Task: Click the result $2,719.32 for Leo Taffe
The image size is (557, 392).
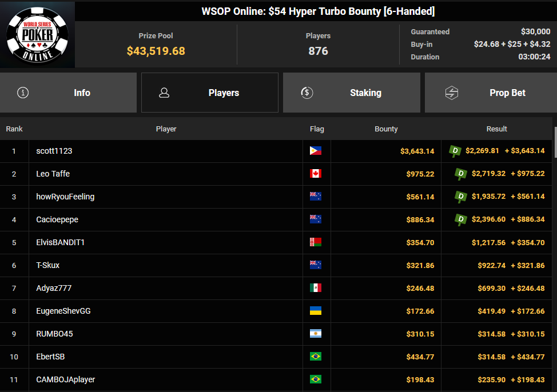Action: (x=488, y=174)
